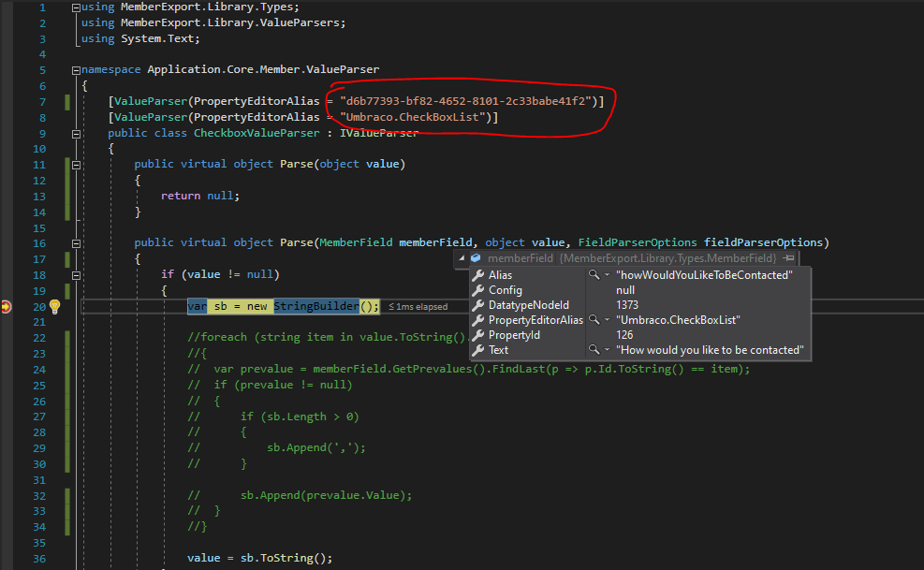
Task: Click the breakpoint arrow on line 20
Action: point(7,307)
